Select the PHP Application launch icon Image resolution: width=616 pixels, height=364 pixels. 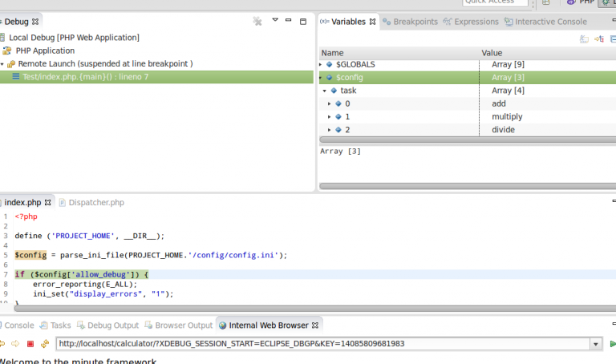pyautogui.click(x=6, y=51)
